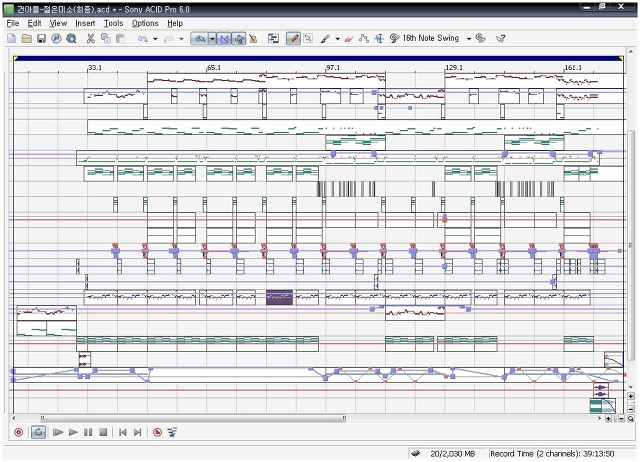The image size is (640, 462).
Task: Click the Redo arrow icon
Action: pos(169,38)
